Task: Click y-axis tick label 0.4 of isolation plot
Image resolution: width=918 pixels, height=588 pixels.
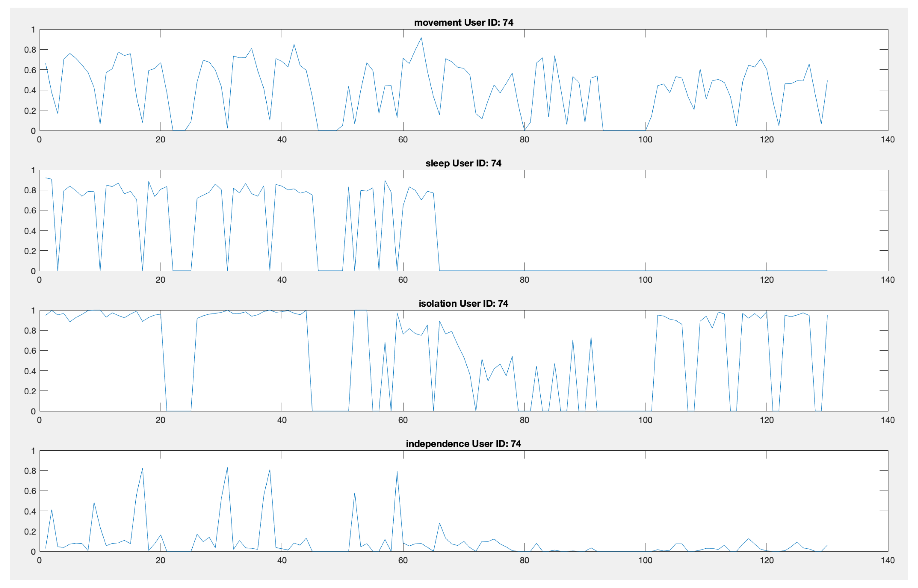Action: [30, 371]
